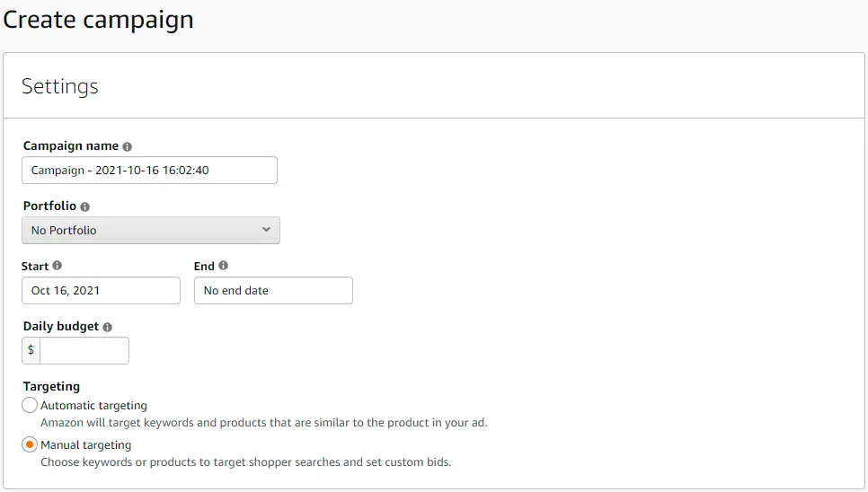Click the End date field showing No end date
The width and height of the screenshot is (868, 492).
[x=273, y=290]
